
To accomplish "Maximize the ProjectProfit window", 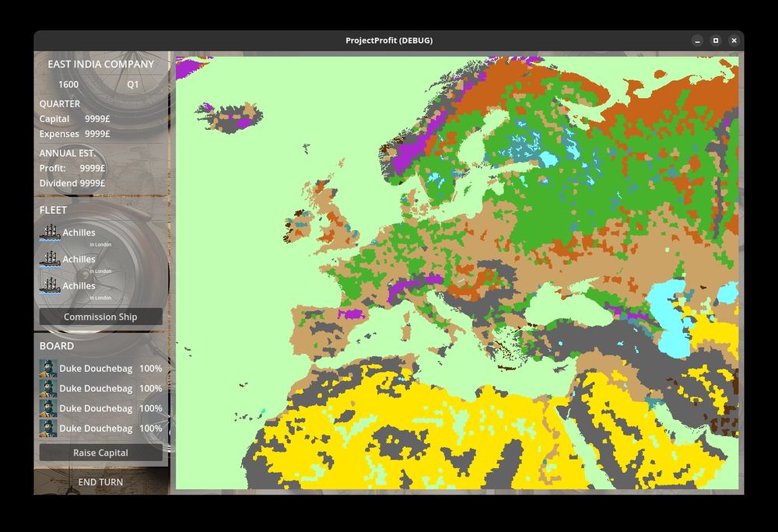I will pyautogui.click(x=716, y=40).
